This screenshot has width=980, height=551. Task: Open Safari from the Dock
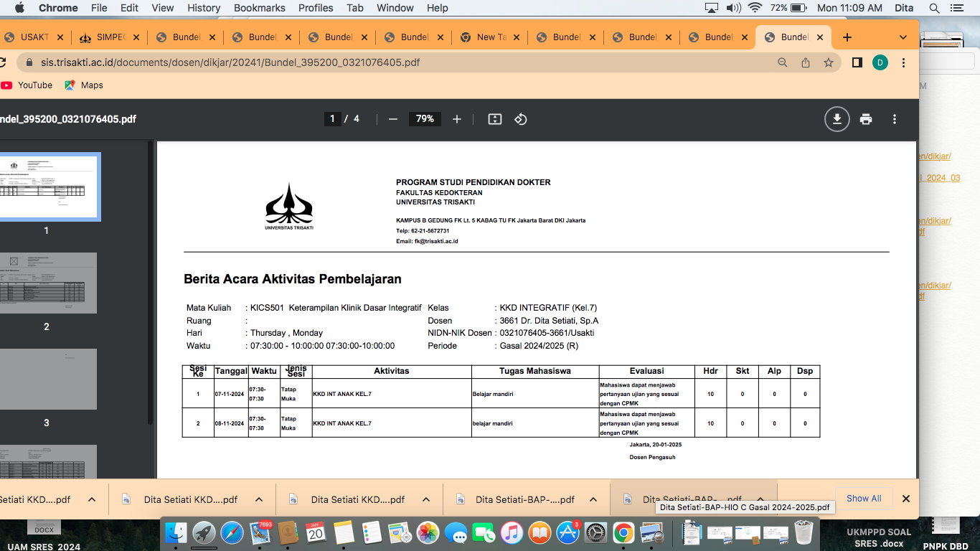click(x=232, y=532)
